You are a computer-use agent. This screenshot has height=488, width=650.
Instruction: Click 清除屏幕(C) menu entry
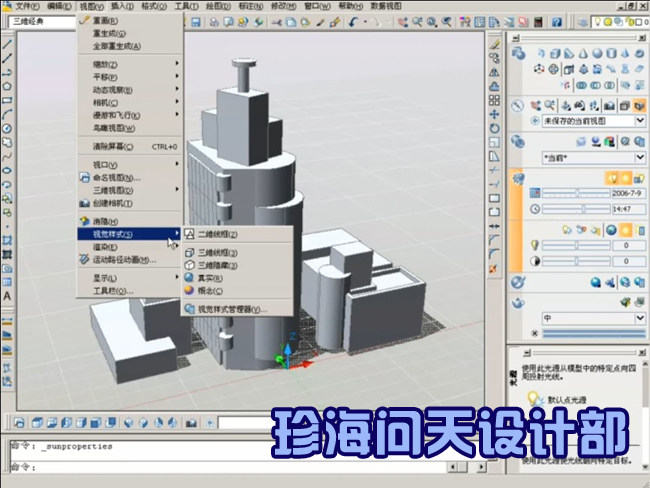point(130,146)
